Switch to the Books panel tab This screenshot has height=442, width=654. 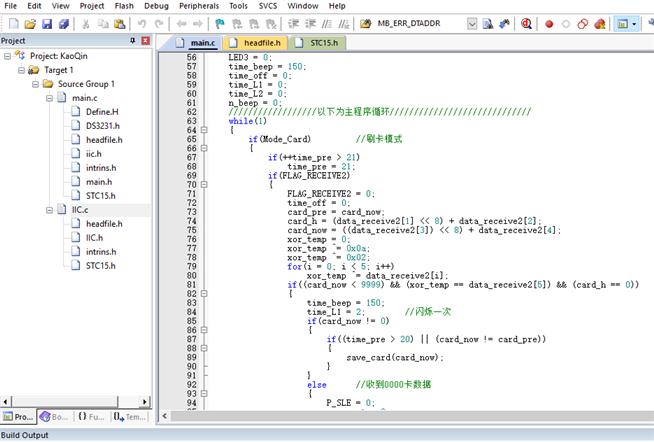pos(54,417)
